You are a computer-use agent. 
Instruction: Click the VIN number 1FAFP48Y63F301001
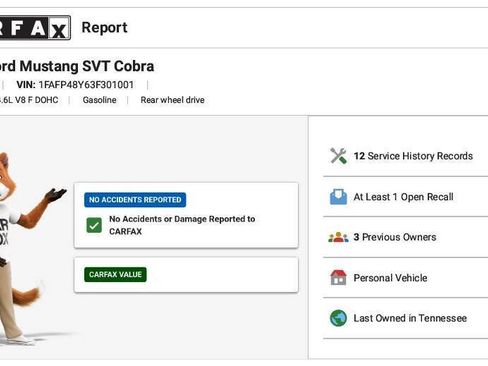pos(86,85)
